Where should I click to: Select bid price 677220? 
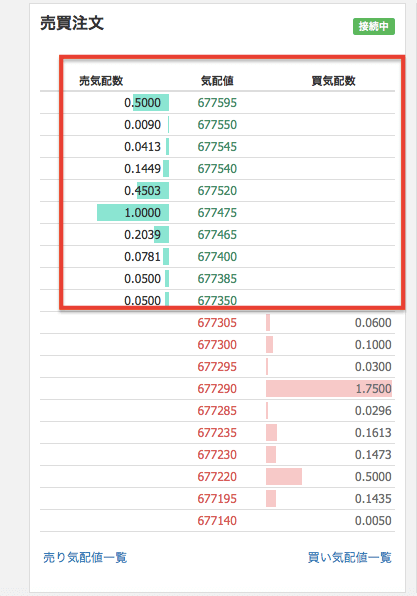point(217,477)
